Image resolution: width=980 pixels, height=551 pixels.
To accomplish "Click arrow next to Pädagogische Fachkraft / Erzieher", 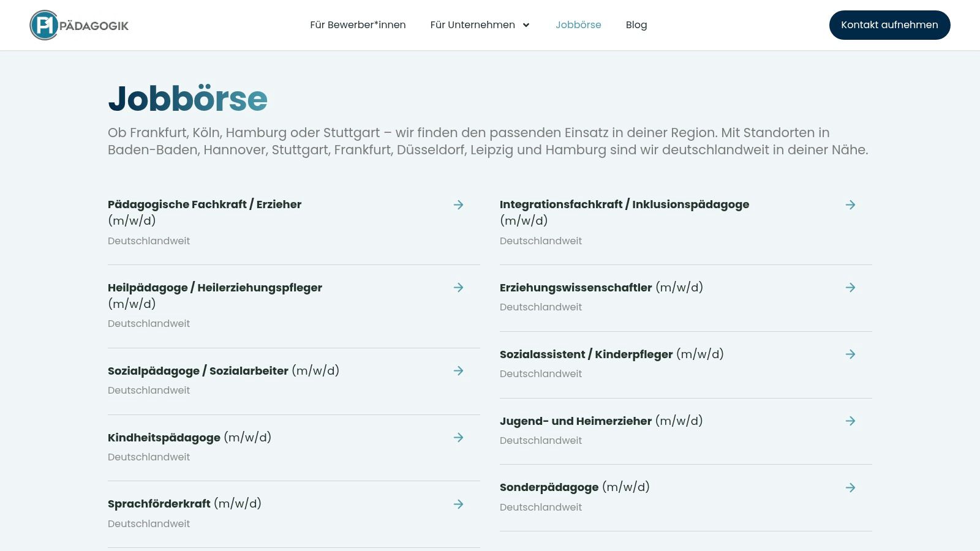I will [458, 204].
